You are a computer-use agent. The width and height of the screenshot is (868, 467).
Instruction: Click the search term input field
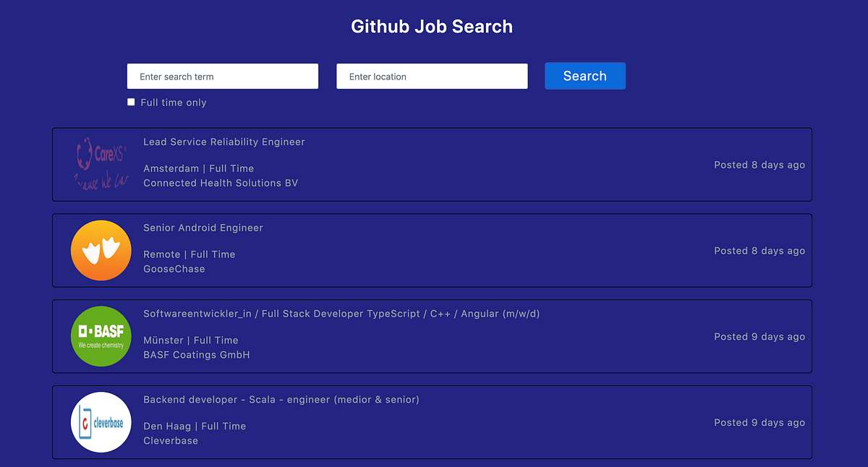(222, 76)
